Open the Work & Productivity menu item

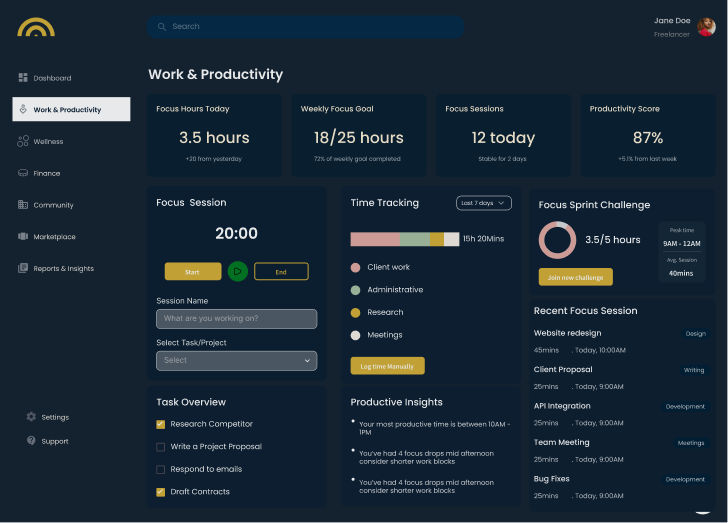pos(72,109)
